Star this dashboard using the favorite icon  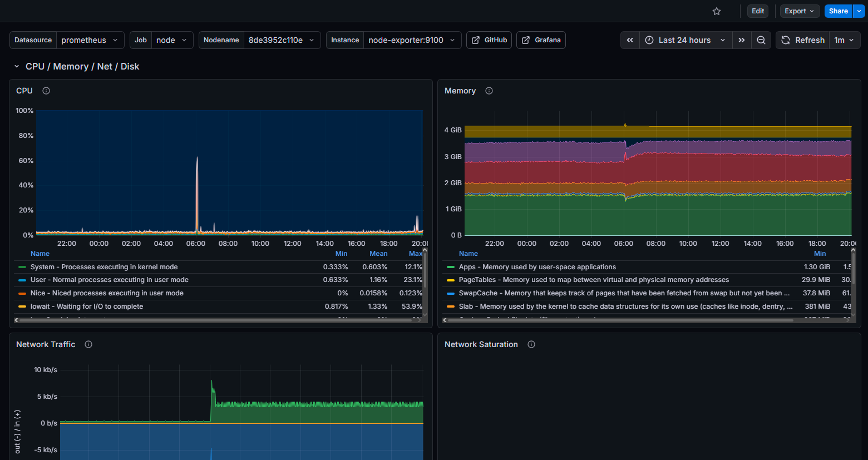pos(716,11)
